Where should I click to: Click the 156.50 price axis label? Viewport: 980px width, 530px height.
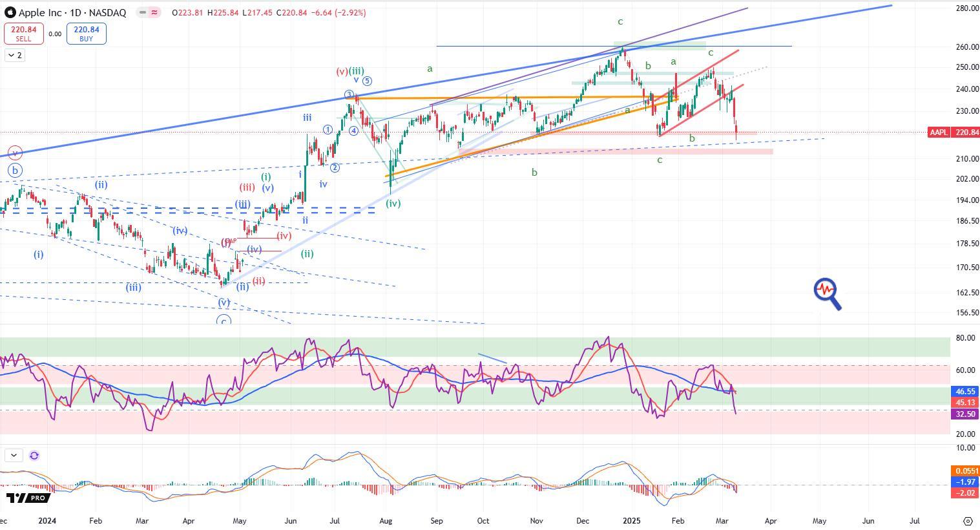(x=967, y=313)
